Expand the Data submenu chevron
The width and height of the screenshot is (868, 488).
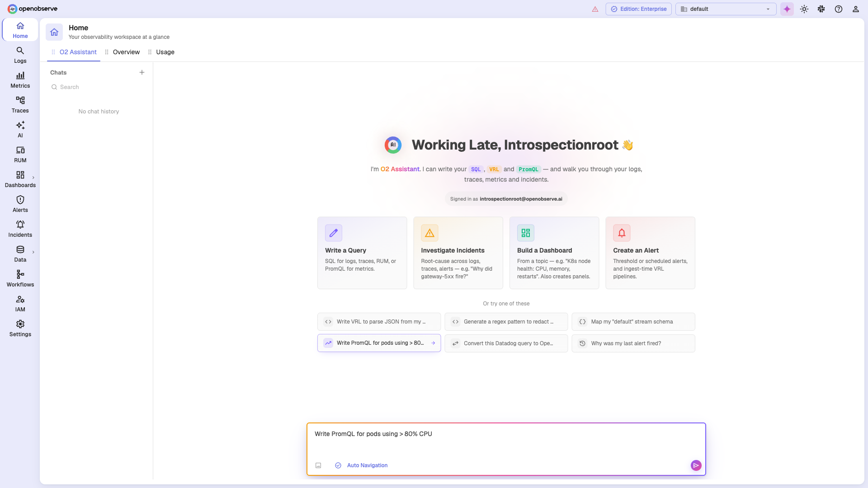33,252
